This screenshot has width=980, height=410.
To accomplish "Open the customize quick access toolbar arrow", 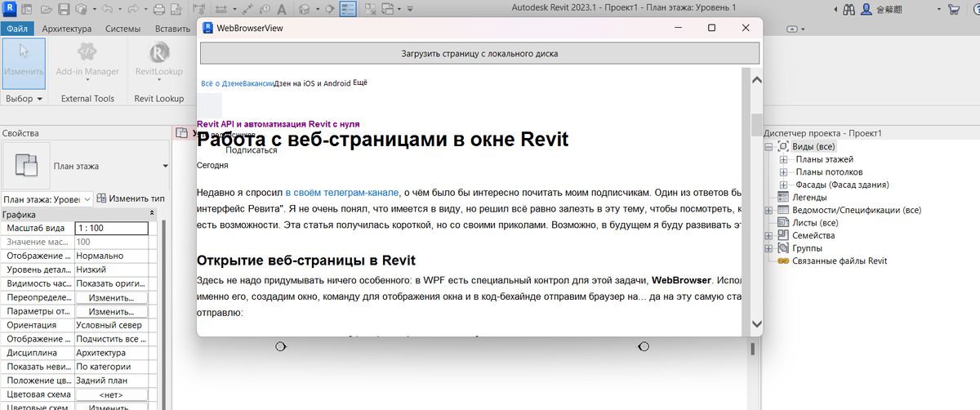I will pyautogui.click(x=410, y=9).
